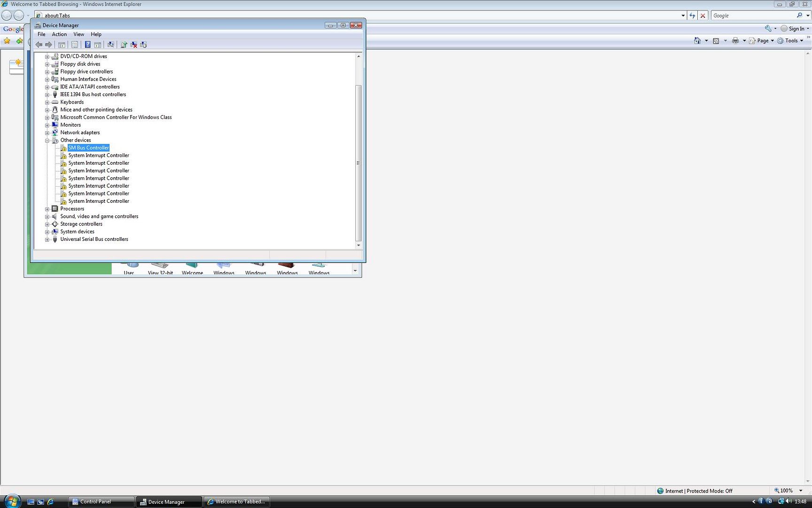Open the Sign In dropdown in Google toolbar
Viewport: 812px width, 508px height.
(808, 29)
